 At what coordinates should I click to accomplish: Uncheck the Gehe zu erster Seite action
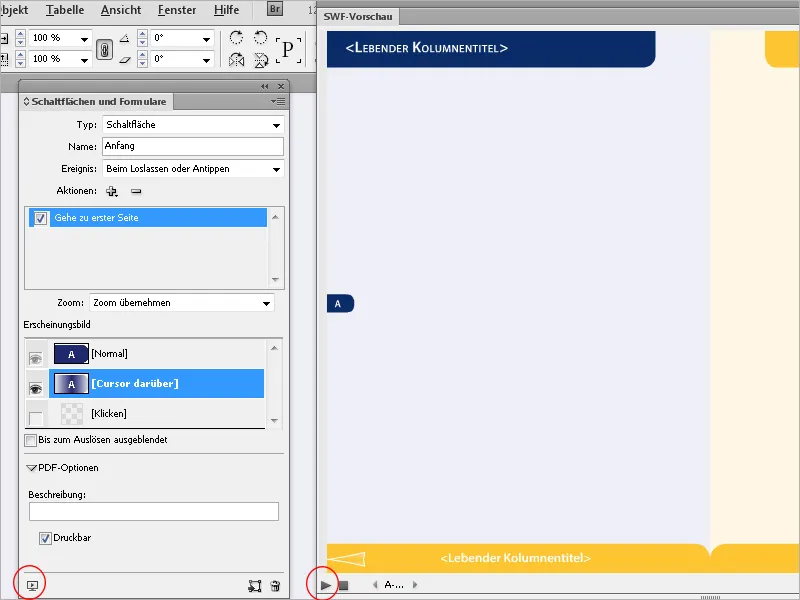click(40, 218)
